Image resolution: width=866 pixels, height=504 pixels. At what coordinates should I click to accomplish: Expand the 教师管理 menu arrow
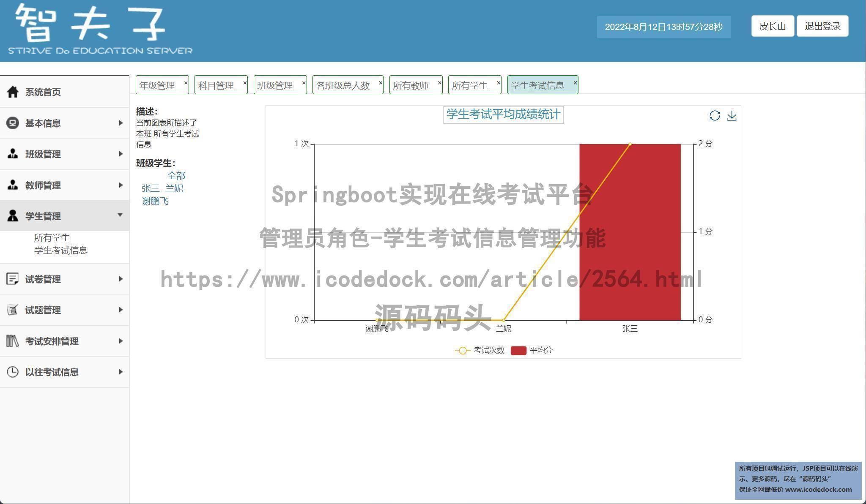[121, 185]
